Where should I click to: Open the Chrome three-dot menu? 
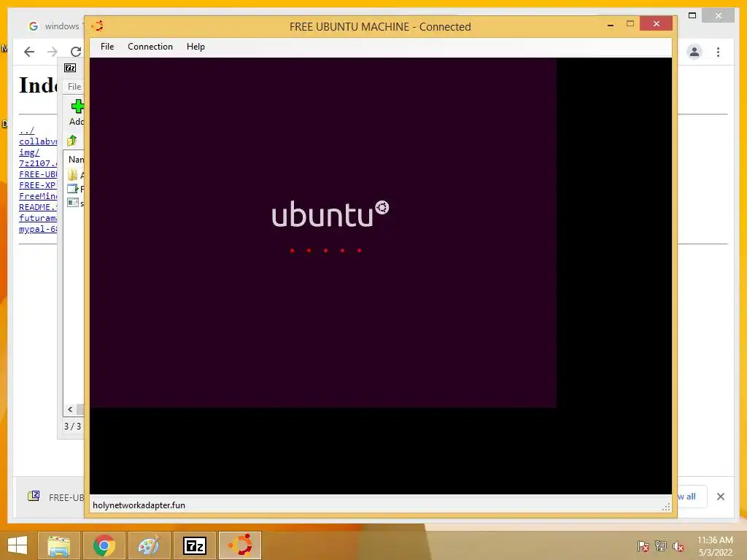(x=718, y=52)
